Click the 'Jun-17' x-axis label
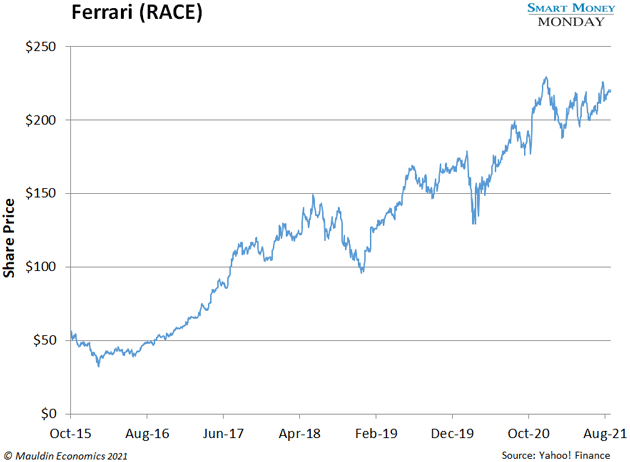Screen dimensions: 630x462 click(x=223, y=434)
